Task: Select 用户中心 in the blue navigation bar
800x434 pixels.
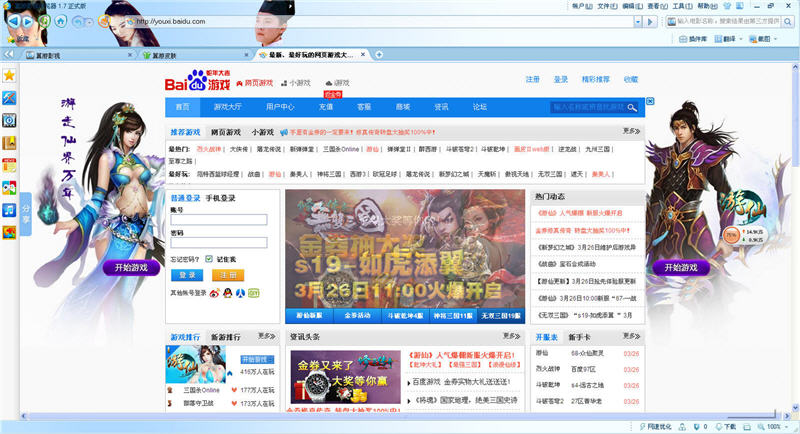Action: [x=280, y=107]
